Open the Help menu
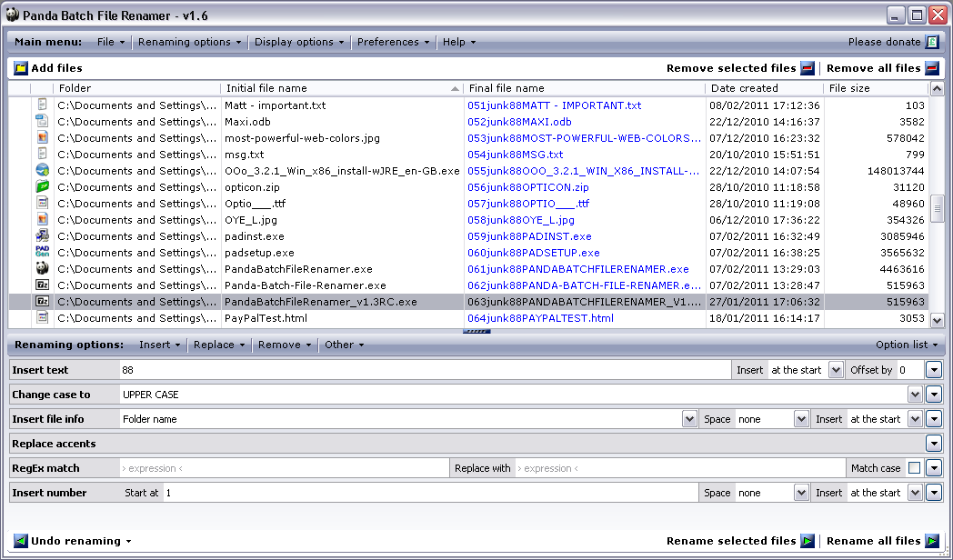This screenshot has height=560, width=953. (x=459, y=42)
